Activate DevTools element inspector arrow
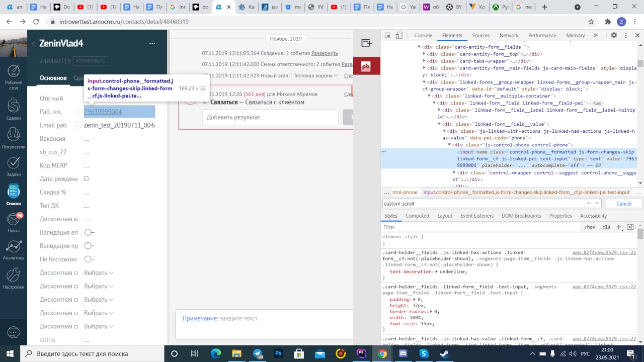 click(387, 35)
